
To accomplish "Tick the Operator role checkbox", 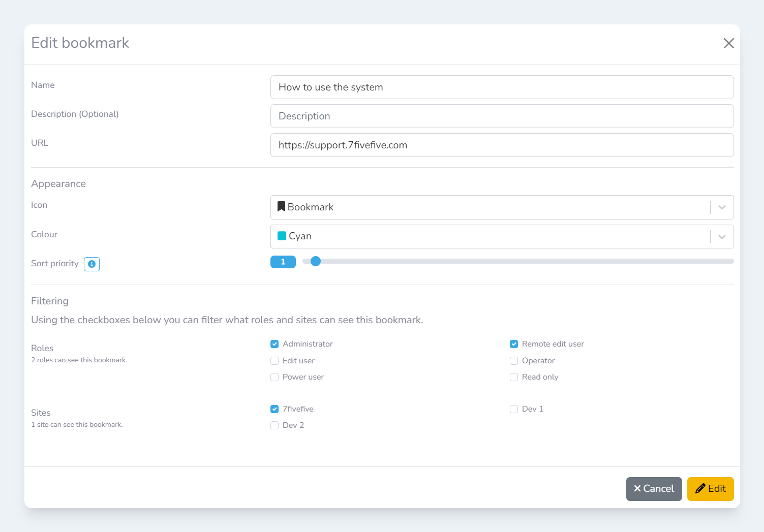I will pos(514,361).
